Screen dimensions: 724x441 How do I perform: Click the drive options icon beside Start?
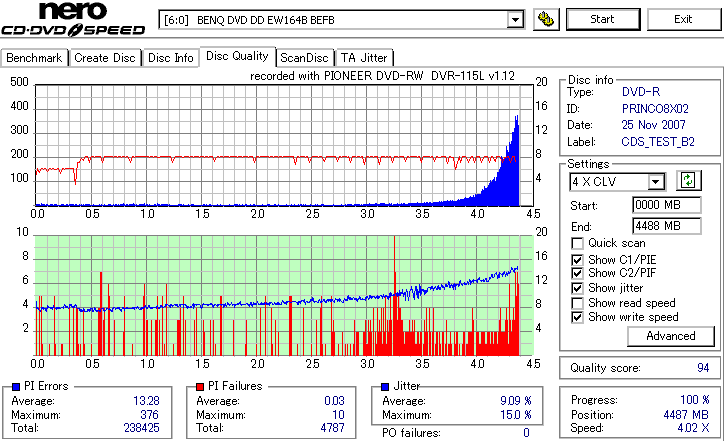(x=546, y=19)
